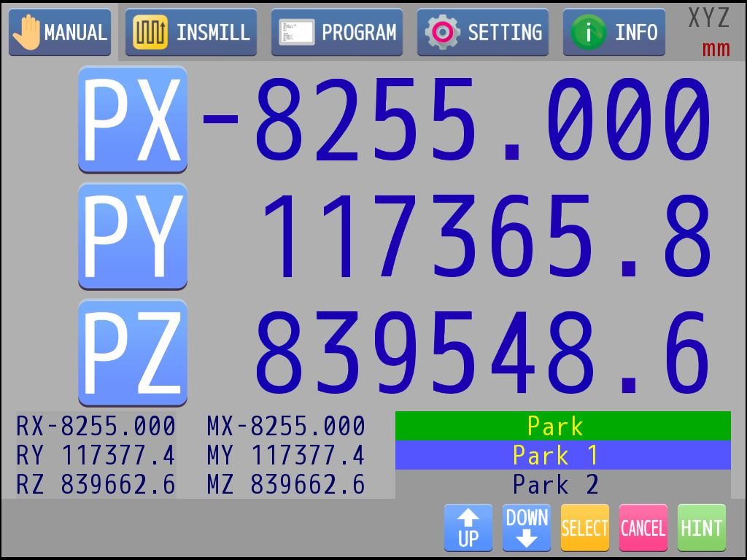Open the MANUAL mode hand icon tab
Image resolution: width=747 pixels, height=560 pixels.
pyautogui.click(x=60, y=32)
